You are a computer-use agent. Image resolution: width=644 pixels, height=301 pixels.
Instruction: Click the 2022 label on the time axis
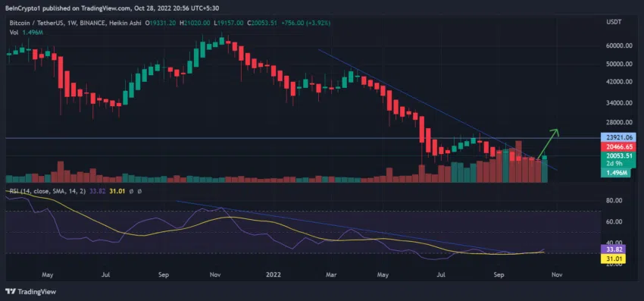[273, 274]
